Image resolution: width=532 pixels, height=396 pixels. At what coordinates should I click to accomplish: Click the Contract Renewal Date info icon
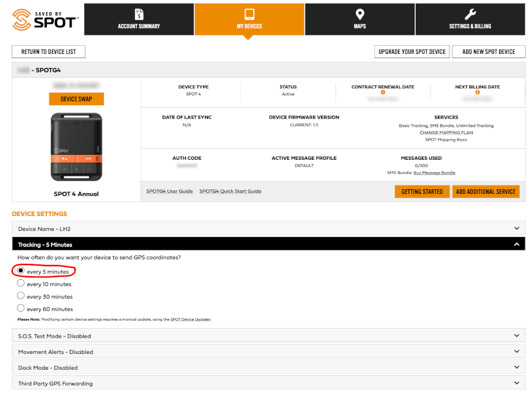coord(383,93)
